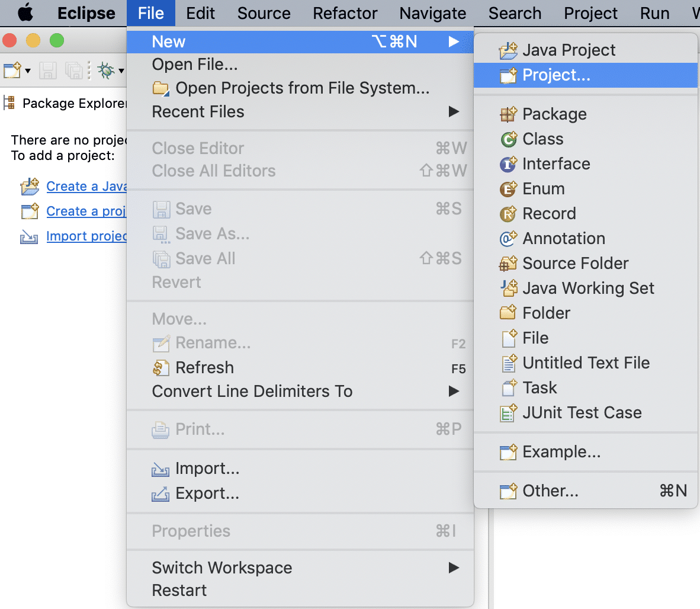Image resolution: width=700 pixels, height=609 pixels.
Task: Click the Annotation @ icon
Action: [x=508, y=239]
